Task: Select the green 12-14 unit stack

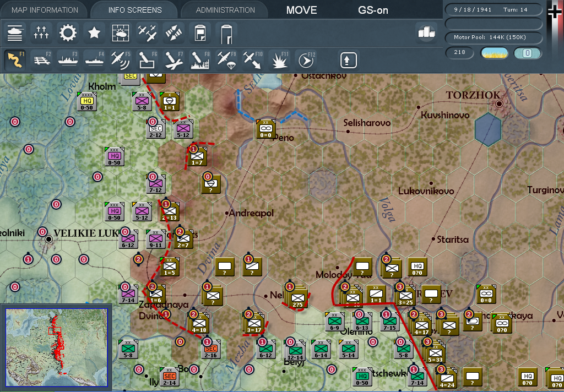Action: [x=295, y=350]
